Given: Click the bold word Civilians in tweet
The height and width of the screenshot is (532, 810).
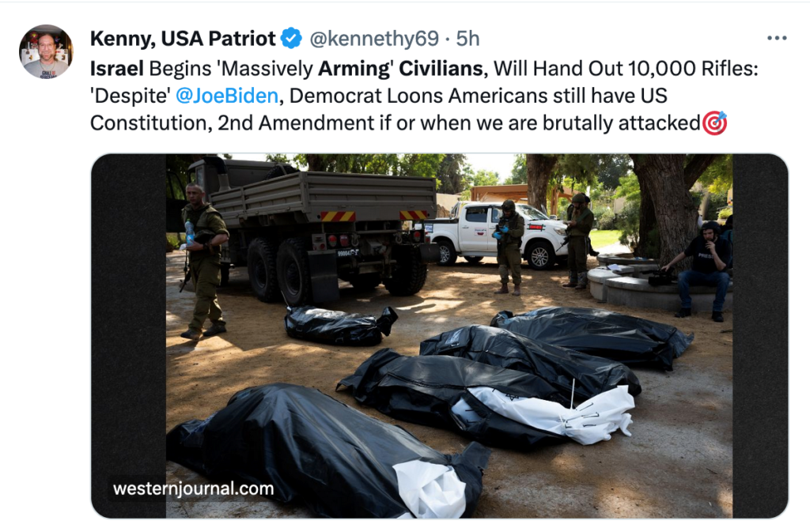Looking at the screenshot, I should [x=441, y=68].
